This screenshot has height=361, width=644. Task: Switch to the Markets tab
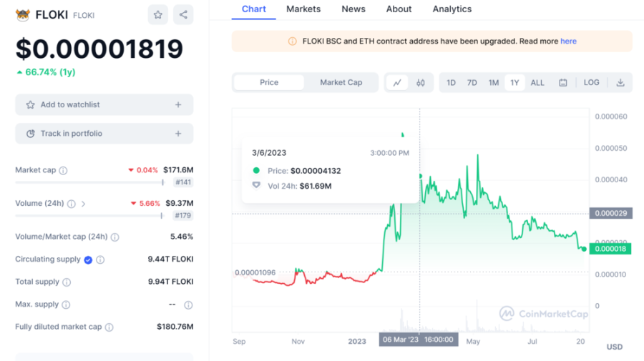(x=303, y=9)
